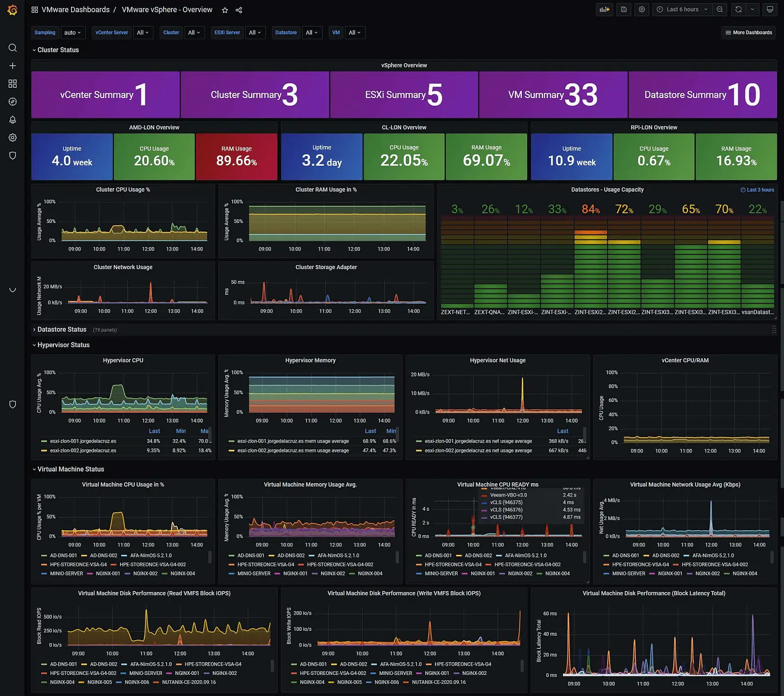Toggle NUTANIX-CE-2020.09.16 in Read IOPS legend
This screenshot has width=784, height=696.
coord(189,682)
